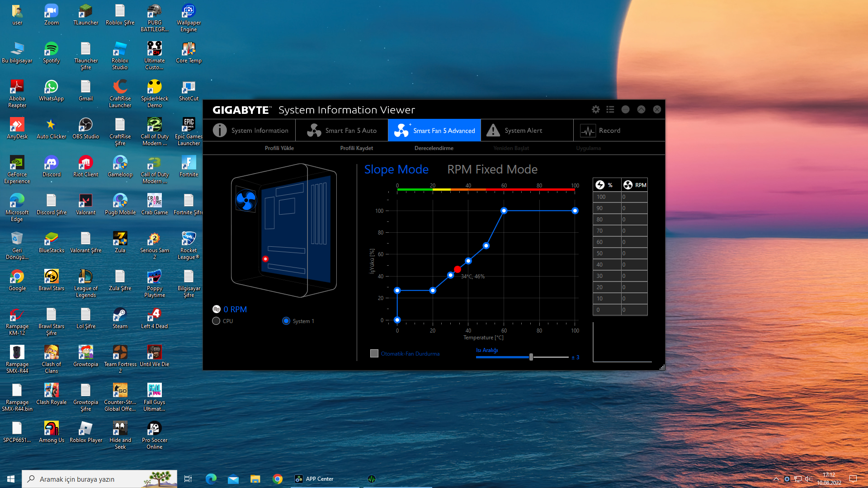Click the Isı Aralığı slider handle
The image size is (868, 488).
tap(531, 357)
